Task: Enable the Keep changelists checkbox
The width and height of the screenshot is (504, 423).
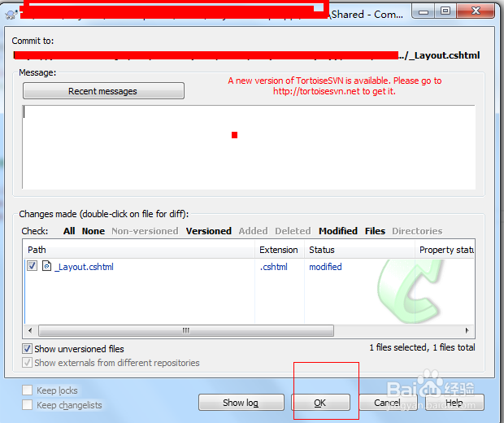Action: click(x=28, y=404)
